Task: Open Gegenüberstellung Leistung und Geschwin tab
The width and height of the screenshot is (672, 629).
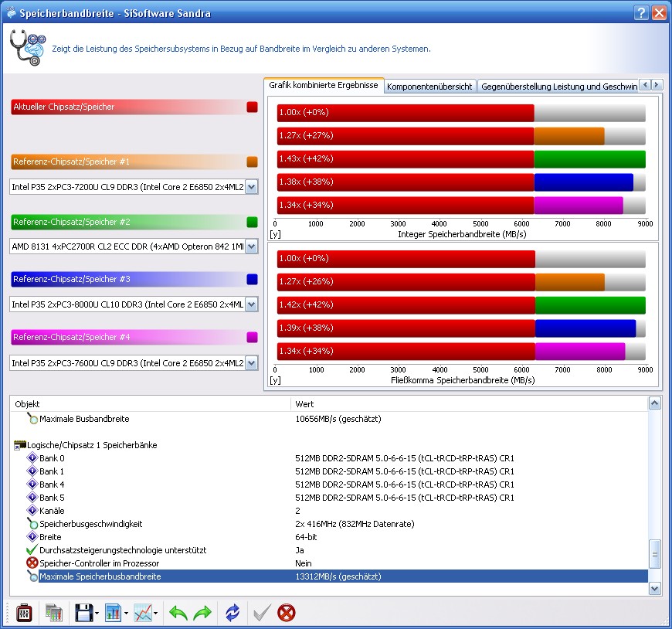Action: coord(558,87)
